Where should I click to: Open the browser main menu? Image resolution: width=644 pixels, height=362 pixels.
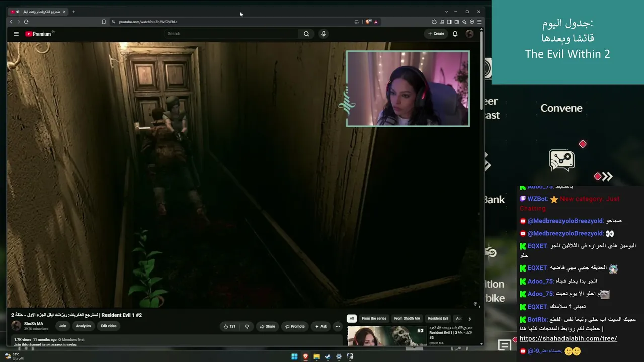coord(479,22)
